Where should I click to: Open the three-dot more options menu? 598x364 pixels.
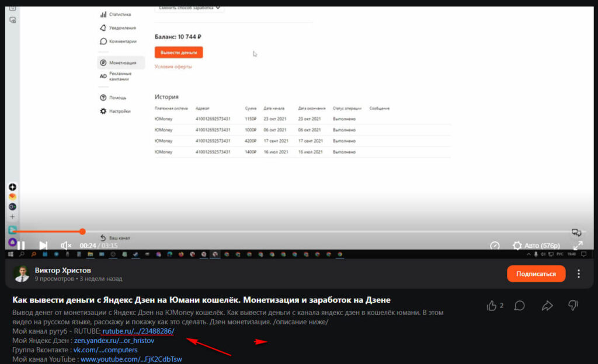579,274
